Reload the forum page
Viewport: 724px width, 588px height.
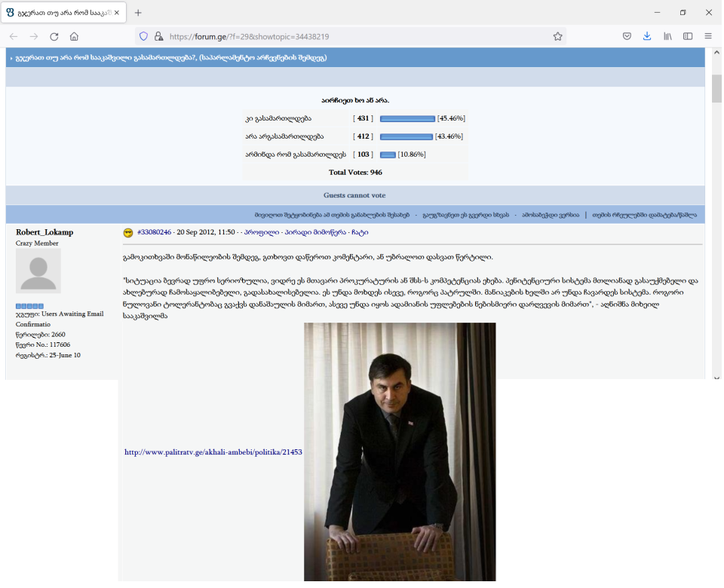(x=54, y=36)
